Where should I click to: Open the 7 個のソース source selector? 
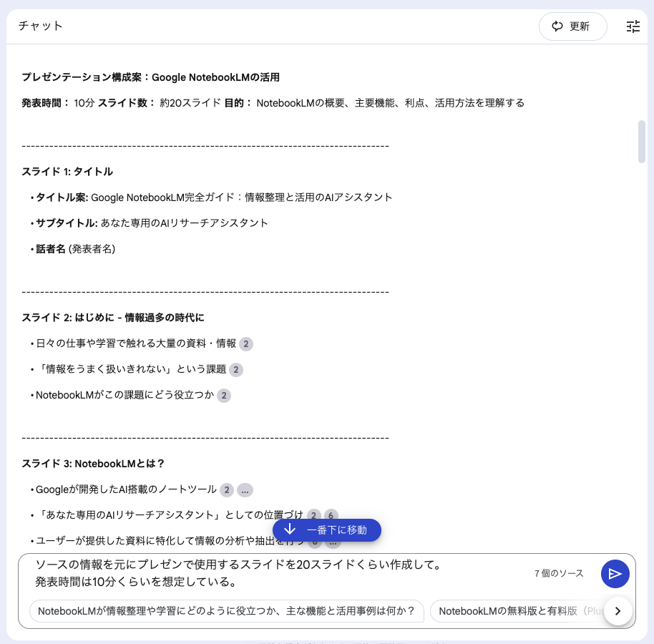[x=559, y=573]
